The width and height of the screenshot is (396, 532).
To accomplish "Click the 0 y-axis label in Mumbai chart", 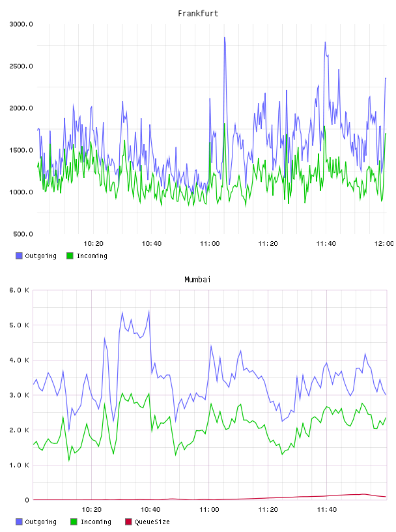I will click(x=27, y=500).
